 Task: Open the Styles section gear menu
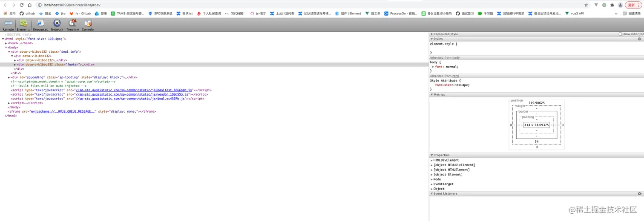639,39
